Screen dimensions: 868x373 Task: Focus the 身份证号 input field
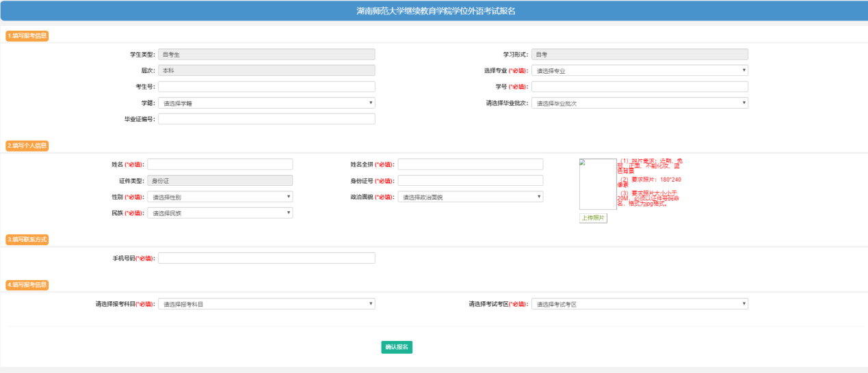470,180
